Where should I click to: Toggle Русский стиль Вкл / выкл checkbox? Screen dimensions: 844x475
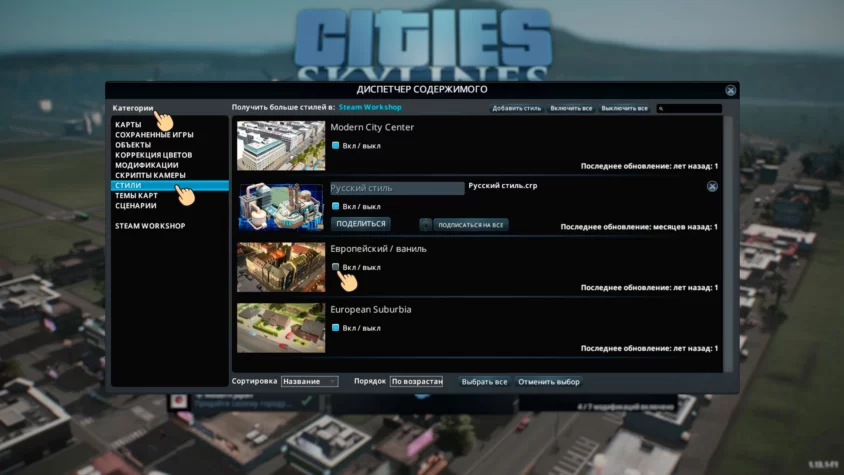coord(335,206)
